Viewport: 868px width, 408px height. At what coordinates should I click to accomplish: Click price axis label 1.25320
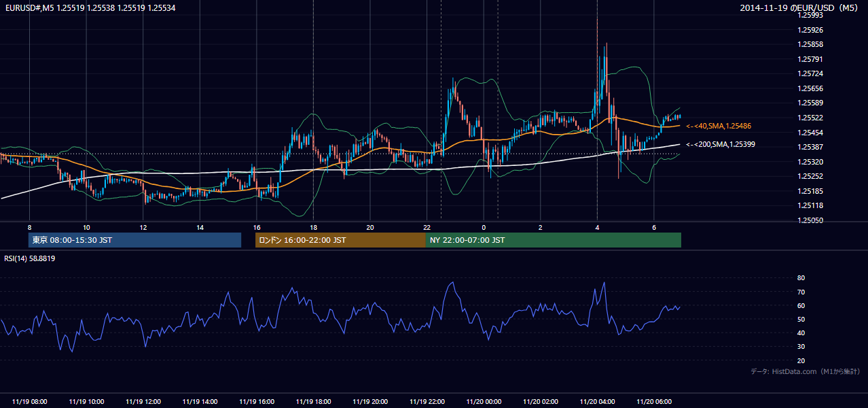click(x=810, y=162)
